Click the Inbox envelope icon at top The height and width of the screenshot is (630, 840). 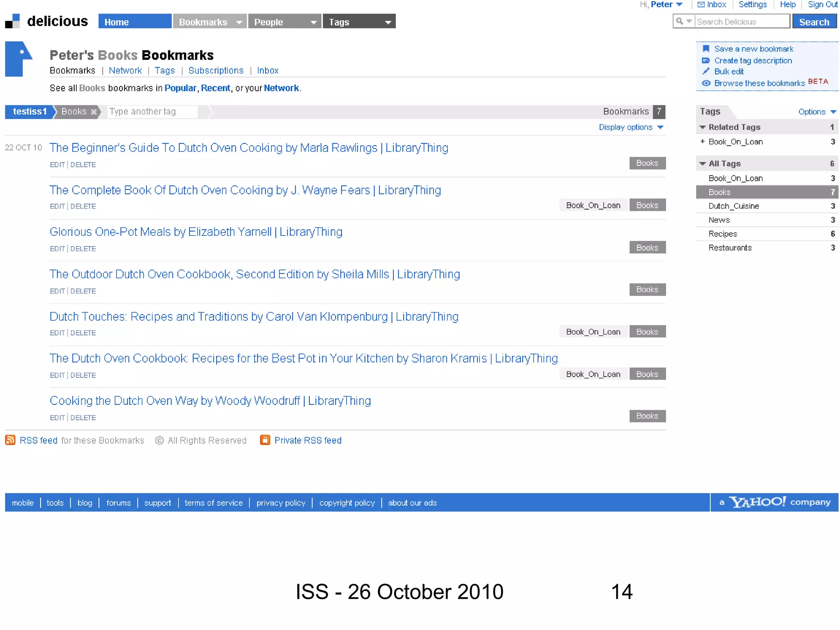tap(701, 5)
